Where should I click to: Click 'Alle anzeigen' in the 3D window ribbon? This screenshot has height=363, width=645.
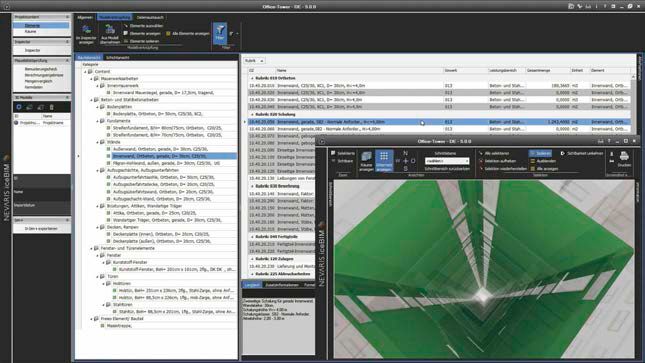point(544,169)
